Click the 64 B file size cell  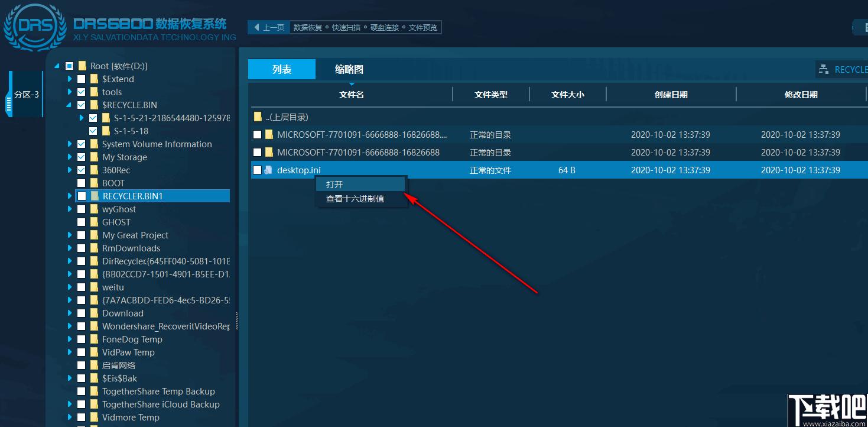tap(567, 170)
